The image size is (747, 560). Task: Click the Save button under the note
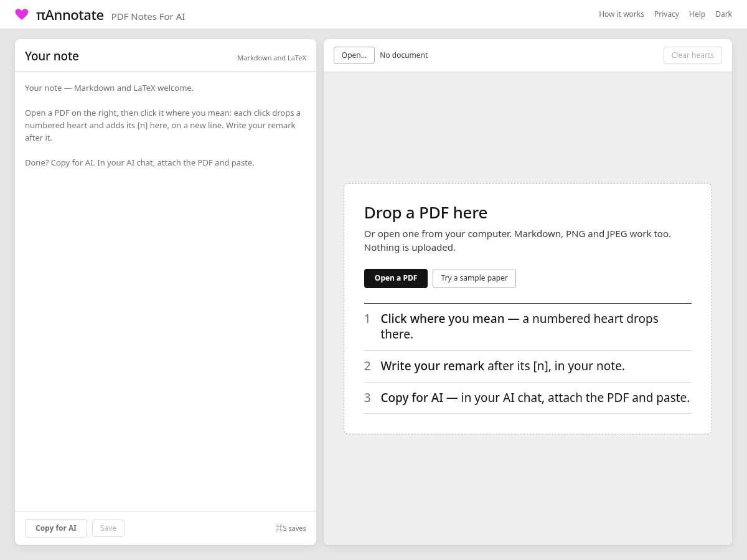(x=108, y=528)
